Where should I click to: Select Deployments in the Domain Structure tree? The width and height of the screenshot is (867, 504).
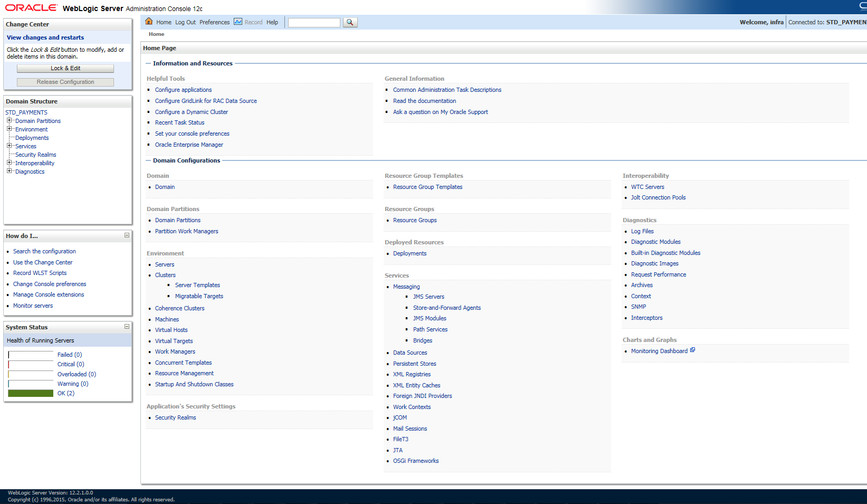pos(32,138)
